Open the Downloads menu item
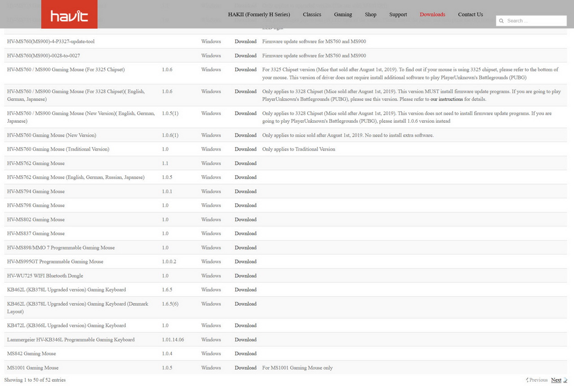The height and width of the screenshot is (392, 574). point(432,14)
